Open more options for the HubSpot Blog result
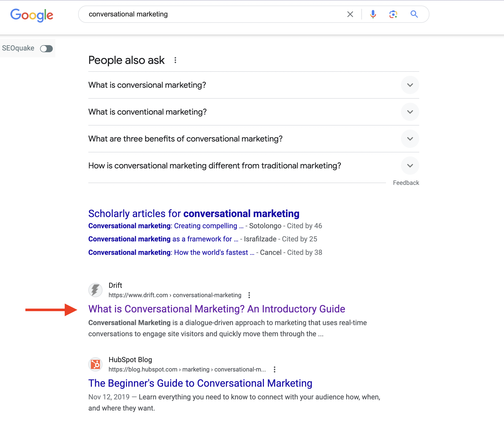 pos(274,369)
